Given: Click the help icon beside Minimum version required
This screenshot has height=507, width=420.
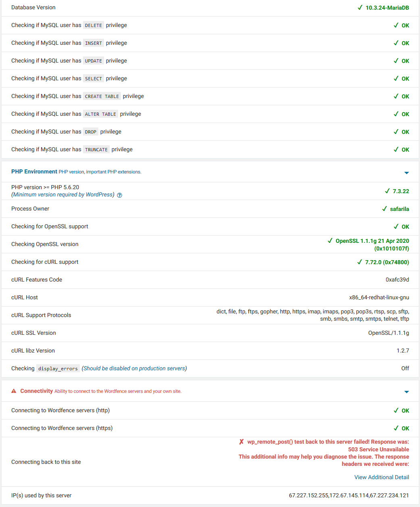Looking at the screenshot, I should 119,195.
